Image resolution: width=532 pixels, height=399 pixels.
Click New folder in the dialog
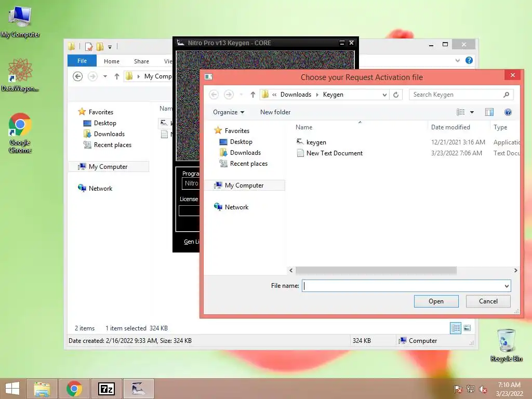pos(275,112)
